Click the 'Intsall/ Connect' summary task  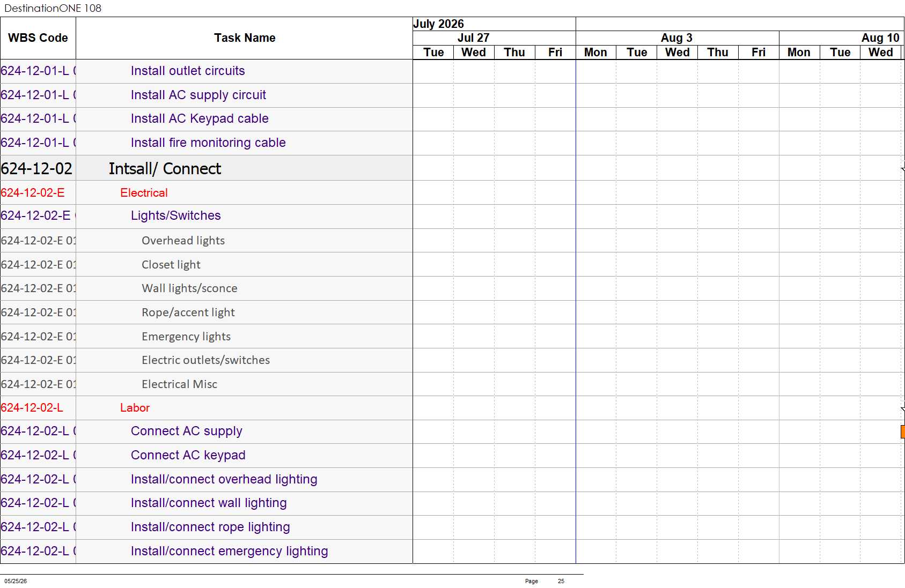coord(165,168)
